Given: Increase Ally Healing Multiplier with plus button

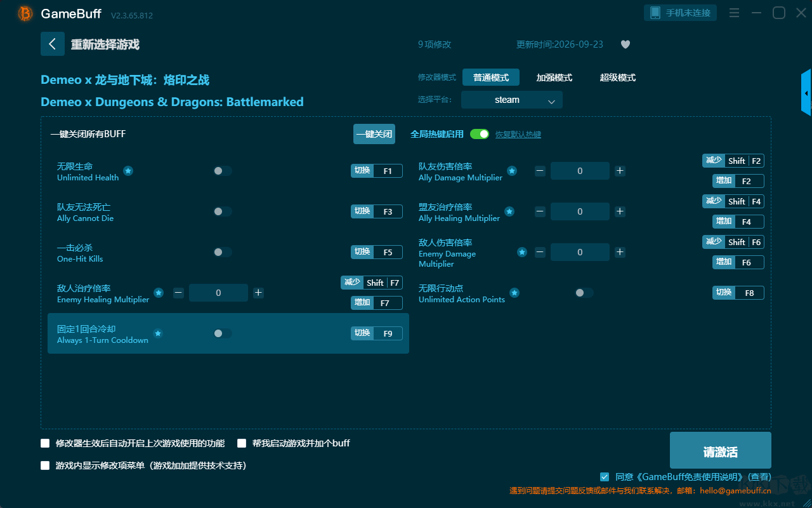Looking at the screenshot, I should coord(620,211).
